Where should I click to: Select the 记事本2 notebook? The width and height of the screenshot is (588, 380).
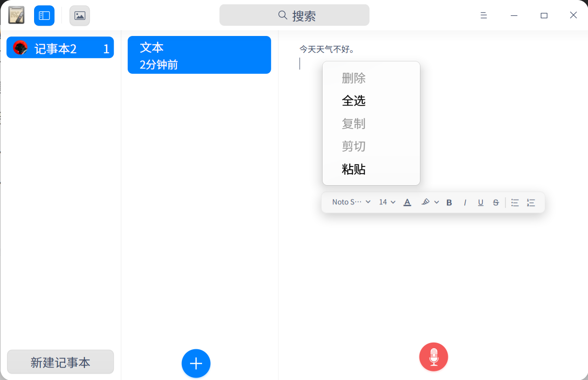(60, 47)
